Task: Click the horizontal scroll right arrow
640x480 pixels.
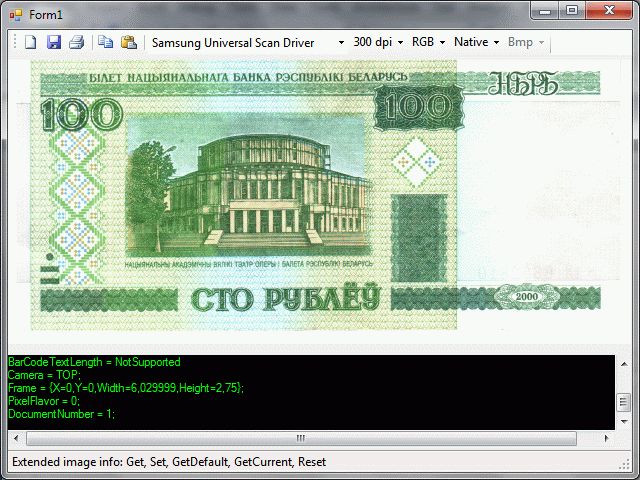Action: click(607, 438)
